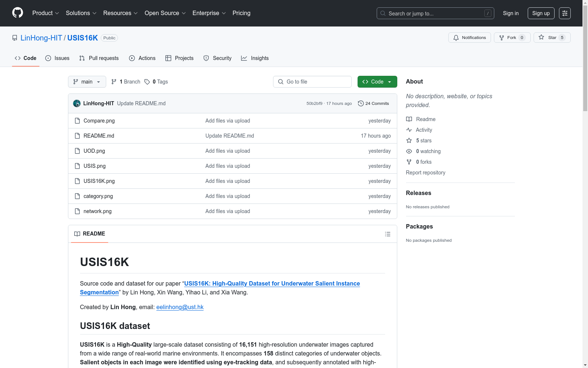
Task: Open the README outline list icon
Action: tap(387, 234)
